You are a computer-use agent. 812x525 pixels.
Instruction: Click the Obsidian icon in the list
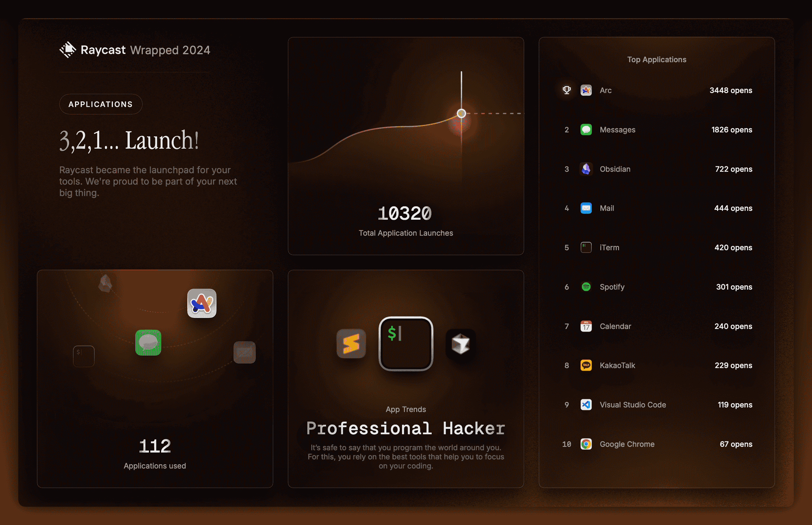pyautogui.click(x=586, y=169)
